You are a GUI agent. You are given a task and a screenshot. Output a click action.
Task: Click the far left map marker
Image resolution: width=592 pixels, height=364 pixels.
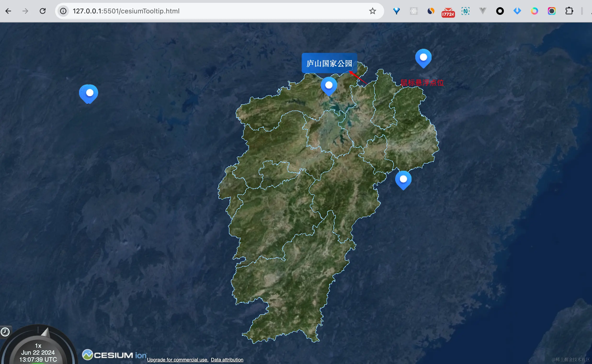(x=89, y=94)
